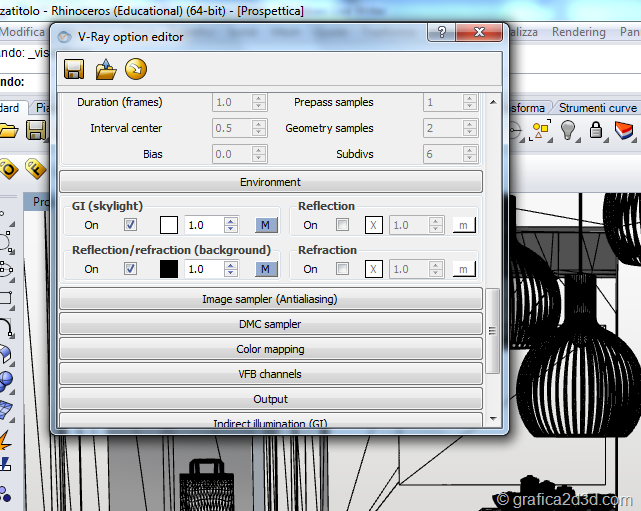Increase the GI skylight multiplier with up arrow

(231, 221)
